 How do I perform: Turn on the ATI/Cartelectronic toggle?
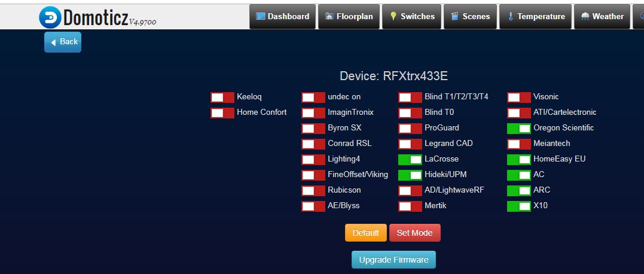point(519,113)
